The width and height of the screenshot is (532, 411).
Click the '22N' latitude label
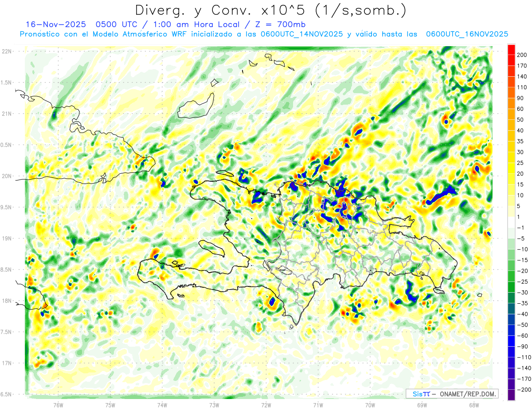pos(6,51)
